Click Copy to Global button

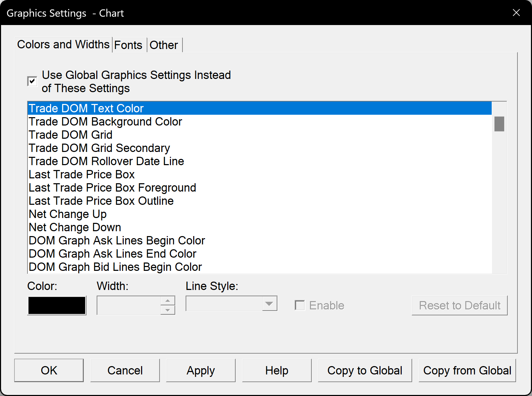coord(365,370)
